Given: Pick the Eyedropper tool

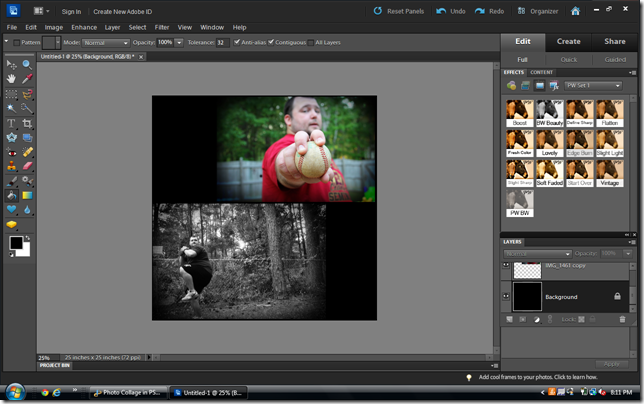Looking at the screenshot, I should coord(27,78).
